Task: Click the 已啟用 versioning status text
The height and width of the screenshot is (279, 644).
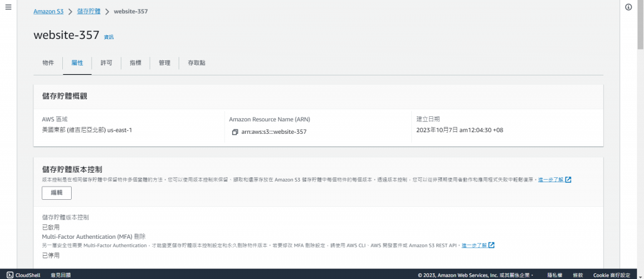Action: 51,227
